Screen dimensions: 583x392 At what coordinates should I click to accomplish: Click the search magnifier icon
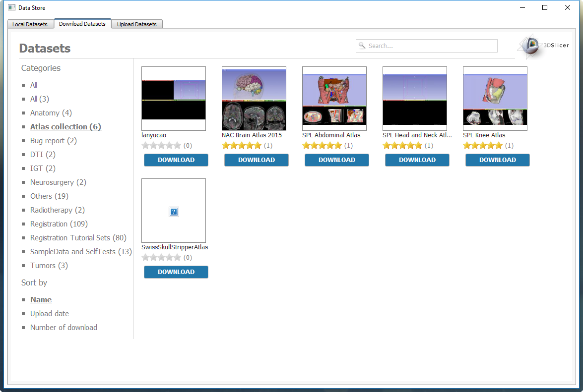362,46
